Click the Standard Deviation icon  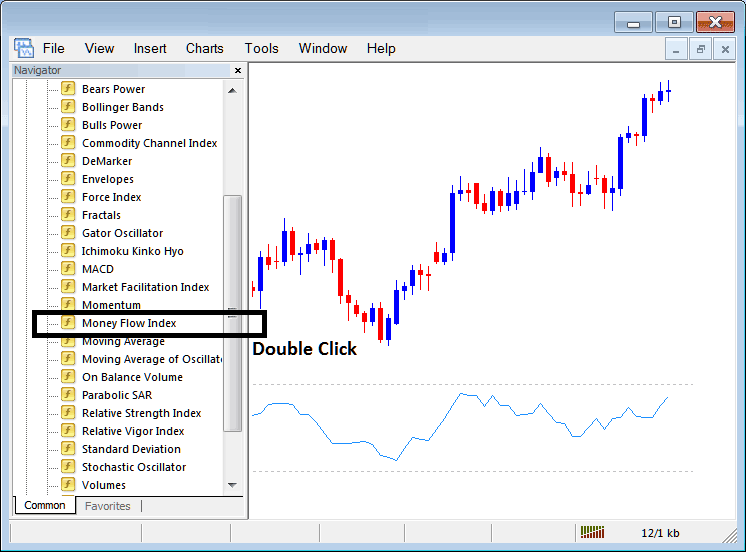click(68, 449)
